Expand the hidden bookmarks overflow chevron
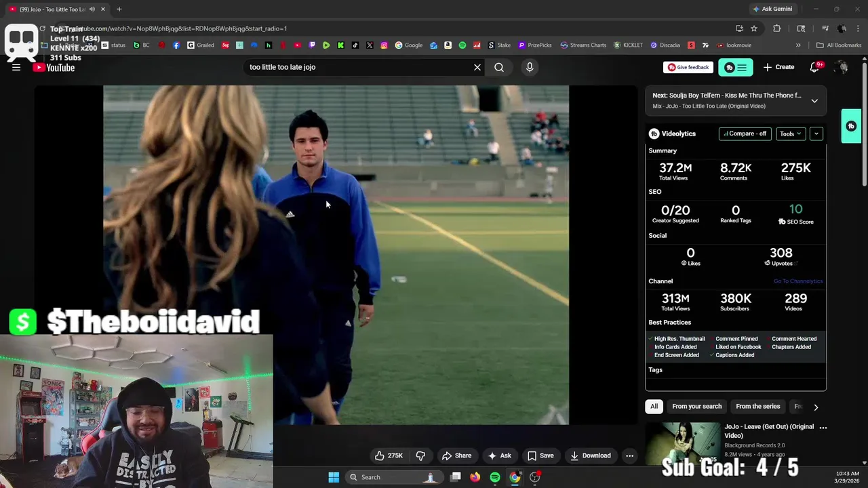 pos(798,45)
